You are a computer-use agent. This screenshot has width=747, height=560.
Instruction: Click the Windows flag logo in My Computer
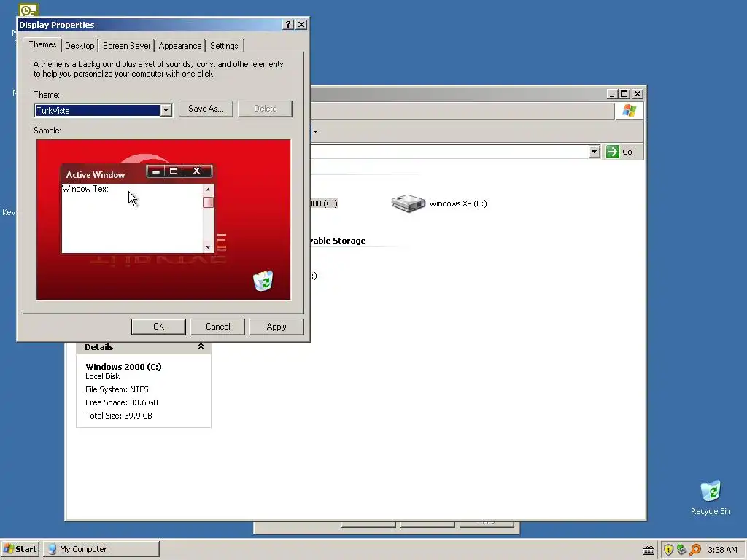[630, 111]
